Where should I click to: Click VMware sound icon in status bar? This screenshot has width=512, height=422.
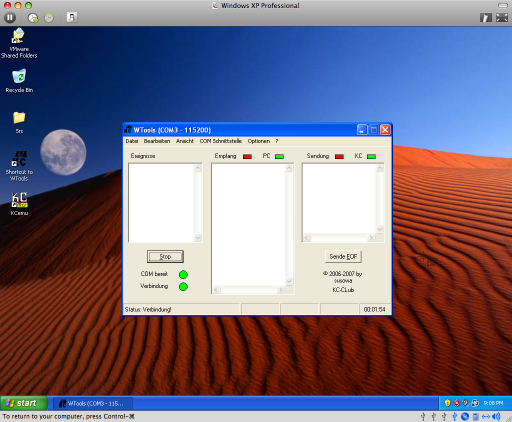(x=496, y=416)
